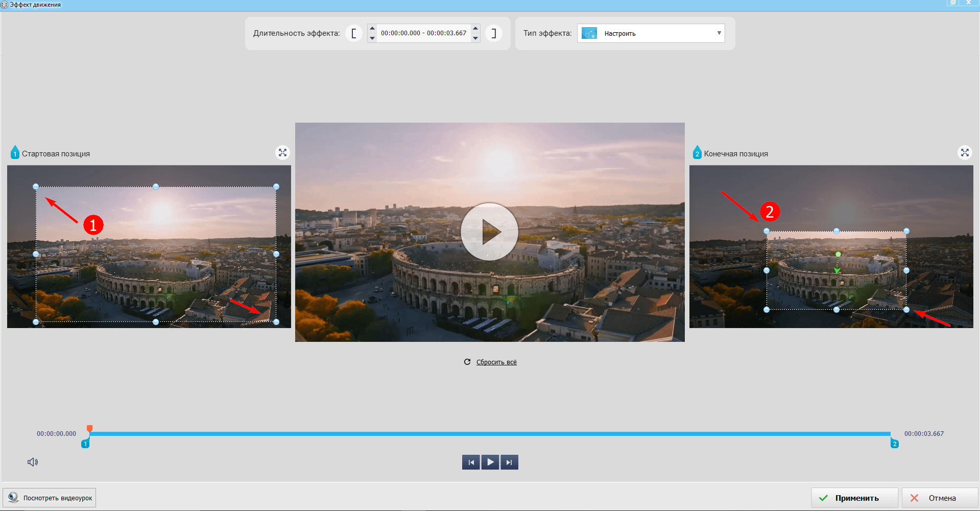Decrease the effect end time stepper
The height and width of the screenshot is (511, 980).
tap(475, 38)
